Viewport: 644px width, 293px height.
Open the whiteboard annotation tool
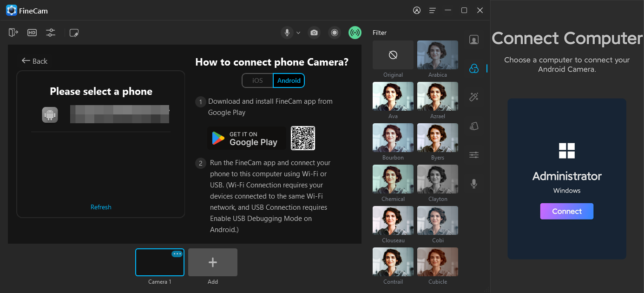(74, 33)
